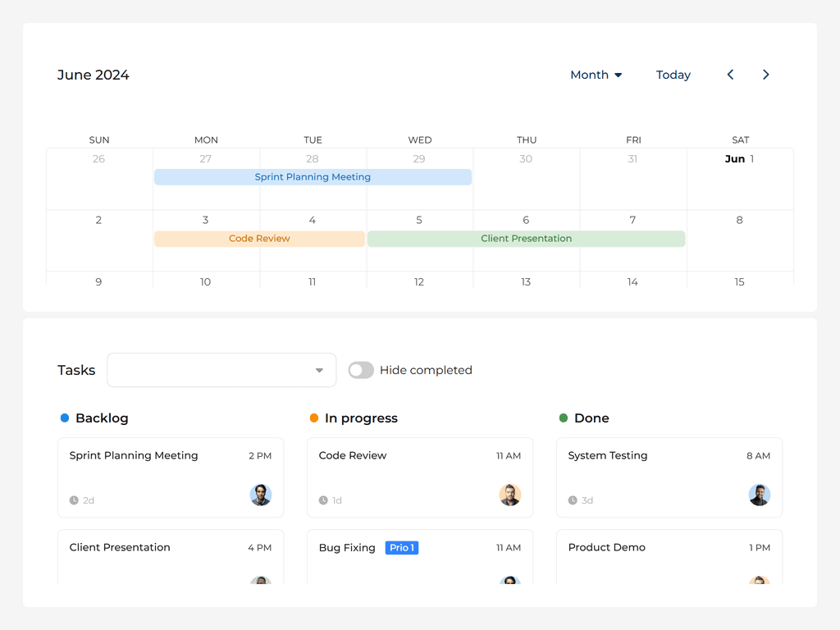
Task: Open the Code Review event bar on the calendar
Action: 259,238
